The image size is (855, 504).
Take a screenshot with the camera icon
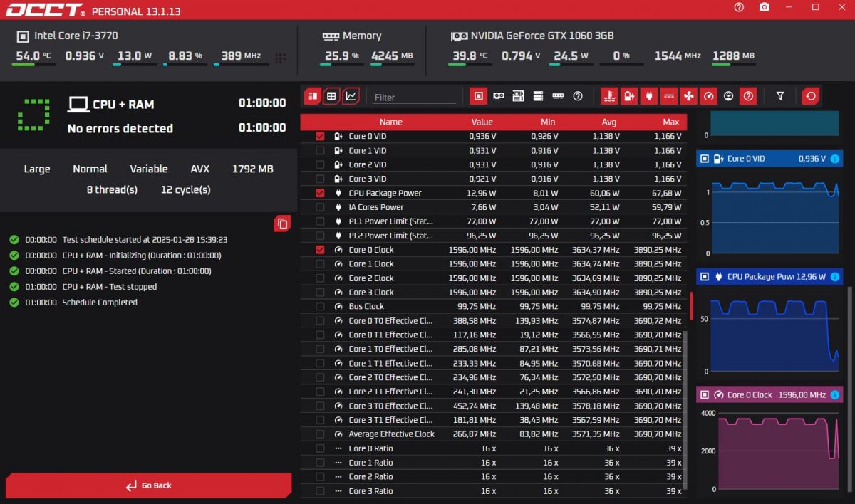click(x=765, y=7)
